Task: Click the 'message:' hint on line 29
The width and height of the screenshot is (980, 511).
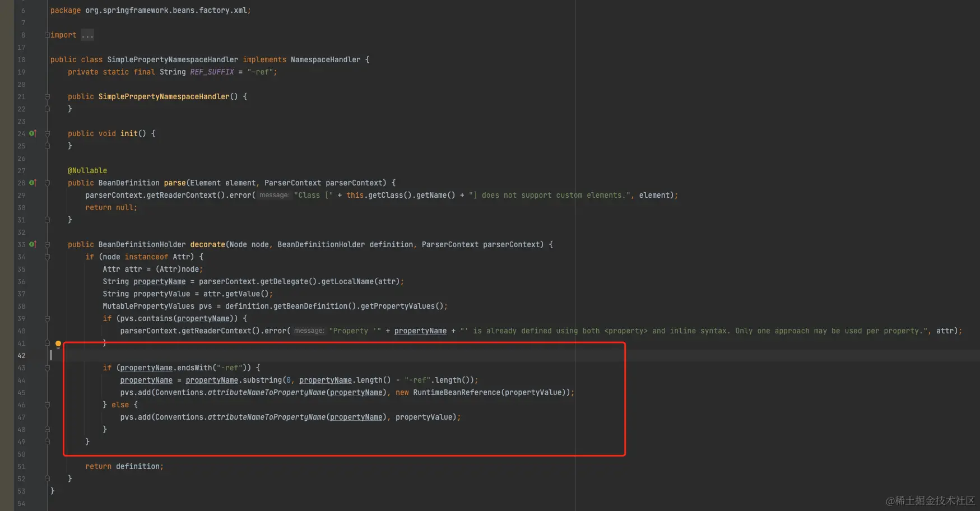Action: 274,195
